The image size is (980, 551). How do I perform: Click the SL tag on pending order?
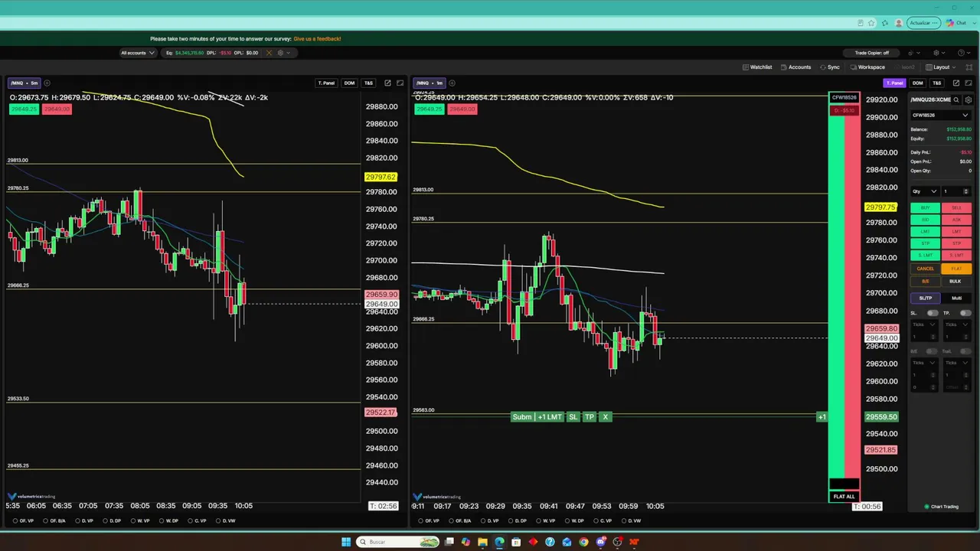pos(573,417)
